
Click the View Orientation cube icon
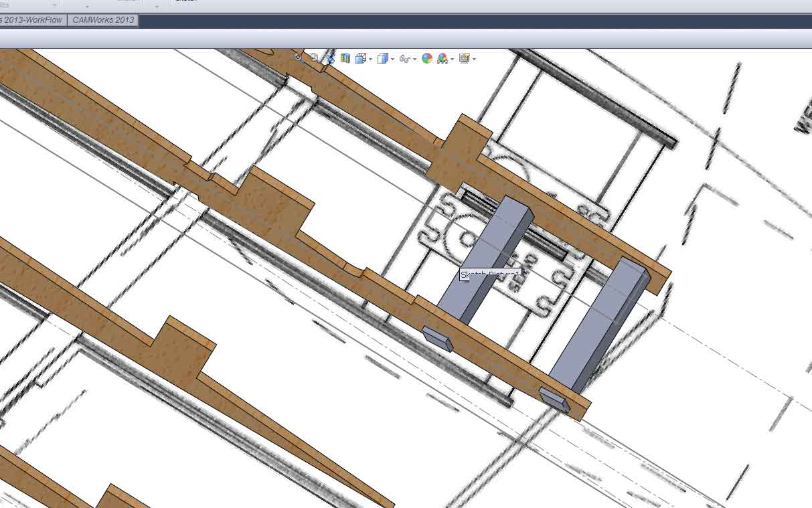[360, 58]
